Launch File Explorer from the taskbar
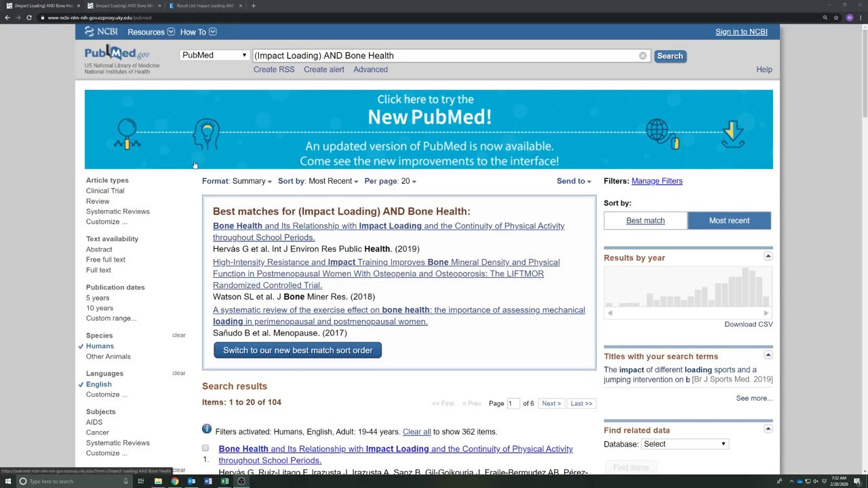 158,481
